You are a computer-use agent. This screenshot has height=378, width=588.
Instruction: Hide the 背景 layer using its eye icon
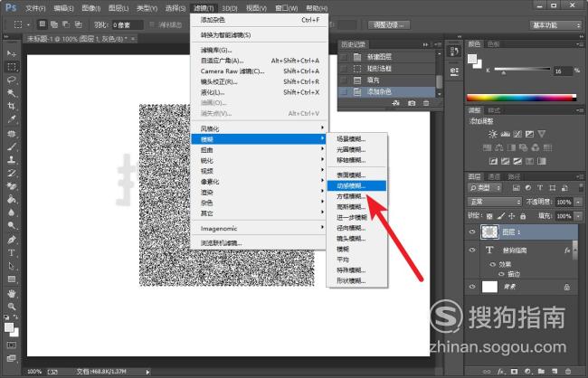pos(472,287)
